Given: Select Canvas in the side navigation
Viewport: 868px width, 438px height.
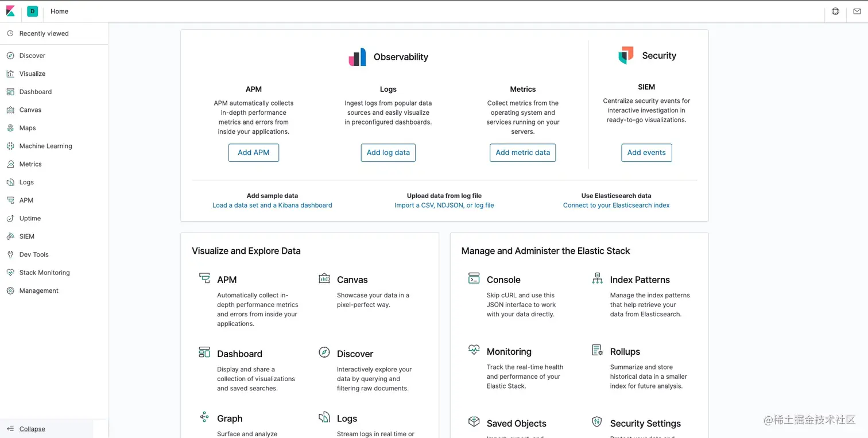Looking at the screenshot, I should pyautogui.click(x=30, y=110).
